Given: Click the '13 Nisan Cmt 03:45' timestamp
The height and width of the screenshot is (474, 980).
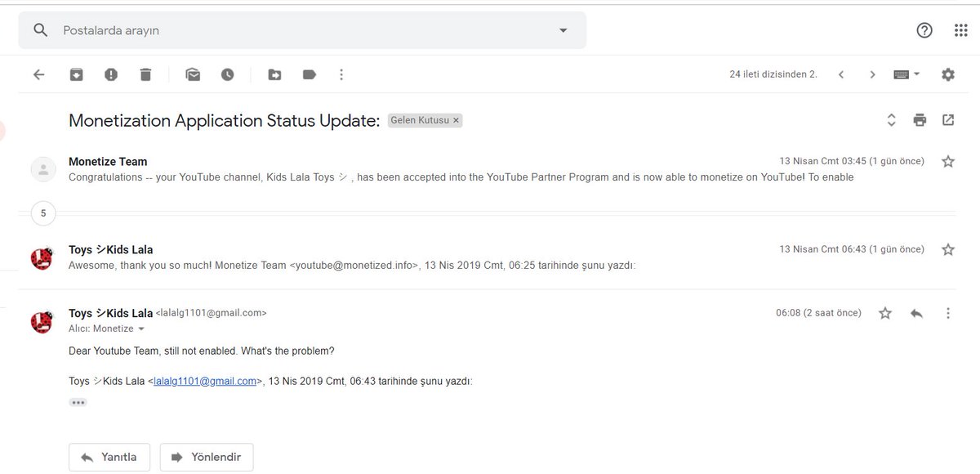Looking at the screenshot, I should point(852,162).
